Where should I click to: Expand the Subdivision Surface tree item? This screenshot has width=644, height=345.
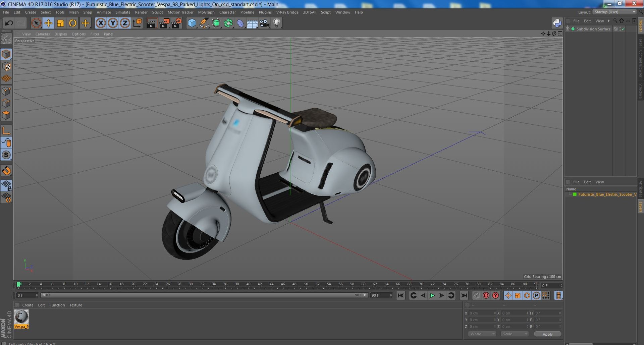(568, 29)
